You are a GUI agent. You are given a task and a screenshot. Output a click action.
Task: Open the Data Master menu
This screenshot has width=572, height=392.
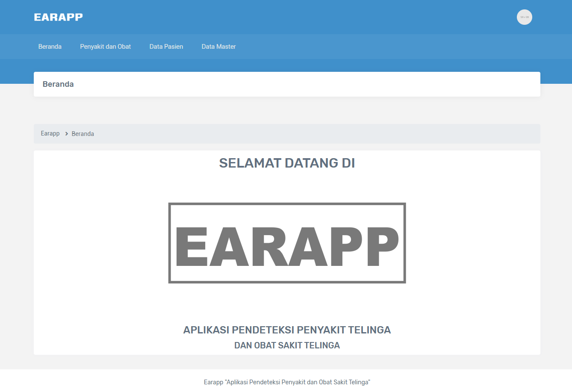click(x=218, y=47)
